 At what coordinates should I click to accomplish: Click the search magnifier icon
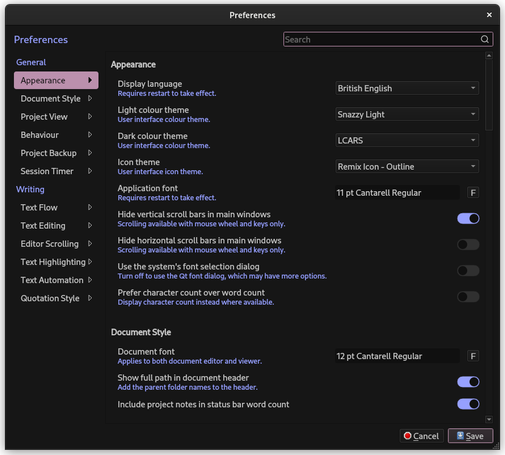(x=485, y=39)
